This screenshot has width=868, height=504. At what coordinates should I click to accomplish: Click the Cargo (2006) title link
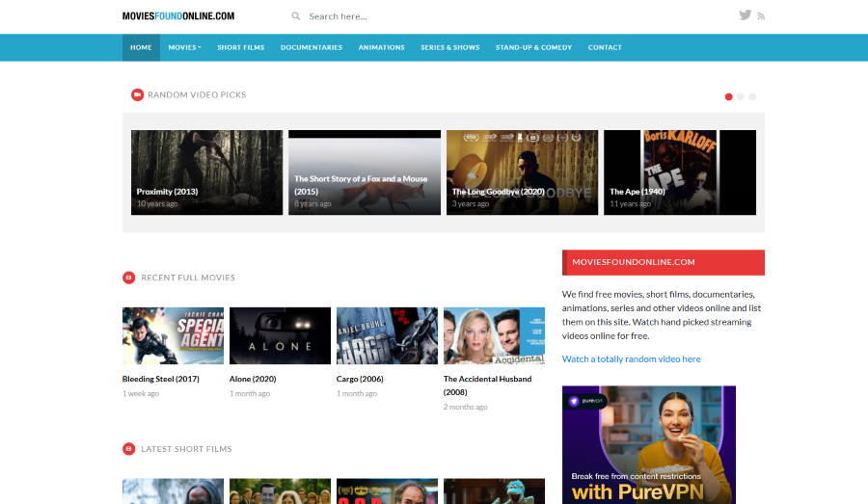pyautogui.click(x=360, y=379)
